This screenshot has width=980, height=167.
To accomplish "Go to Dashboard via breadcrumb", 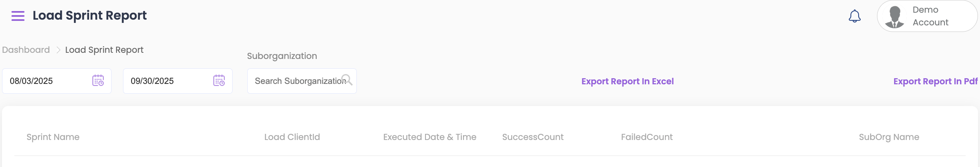I will pos(26,50).
